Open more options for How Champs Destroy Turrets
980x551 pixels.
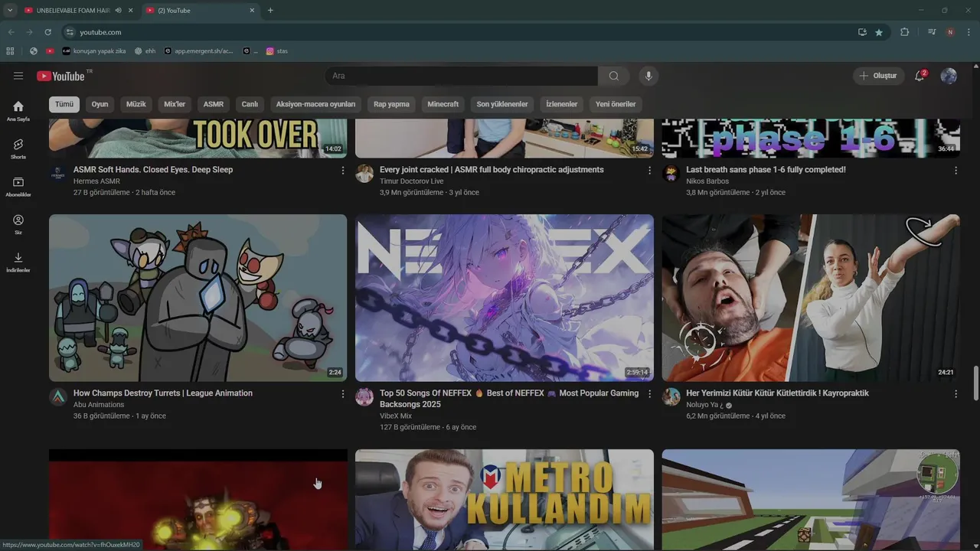tap(343, 394)
